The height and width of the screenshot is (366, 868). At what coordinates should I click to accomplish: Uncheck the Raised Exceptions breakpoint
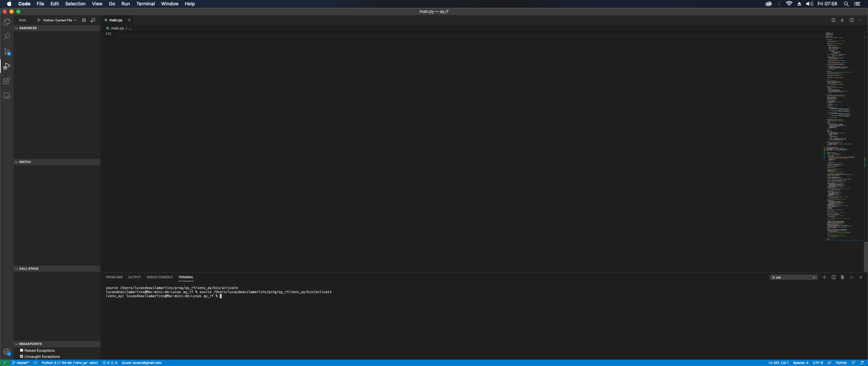coord(21,350)
